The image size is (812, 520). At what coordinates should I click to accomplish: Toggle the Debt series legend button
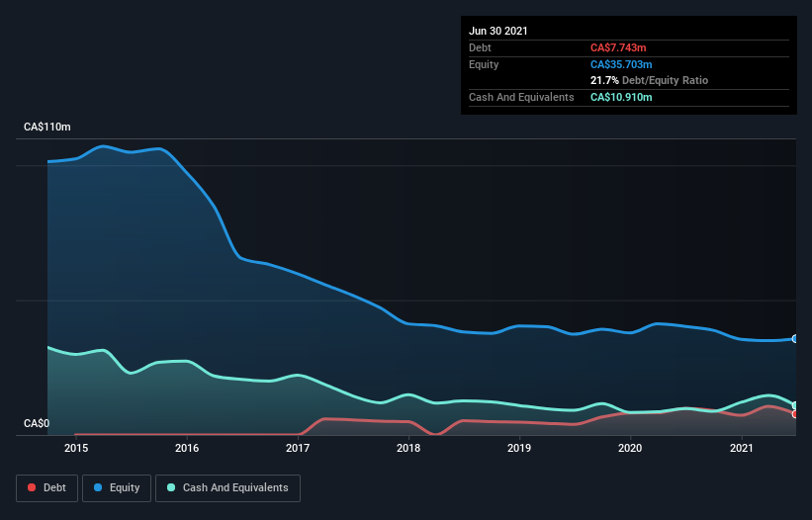tap(47, 488)
